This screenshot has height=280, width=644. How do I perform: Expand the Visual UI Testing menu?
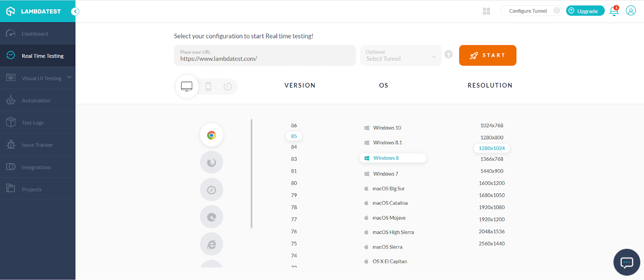click(x=69, y=78)
